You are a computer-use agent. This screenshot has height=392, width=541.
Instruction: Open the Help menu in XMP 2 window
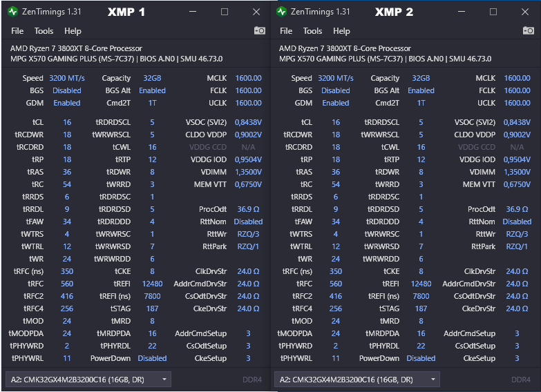pyautogui.click(x=341, y=31)
